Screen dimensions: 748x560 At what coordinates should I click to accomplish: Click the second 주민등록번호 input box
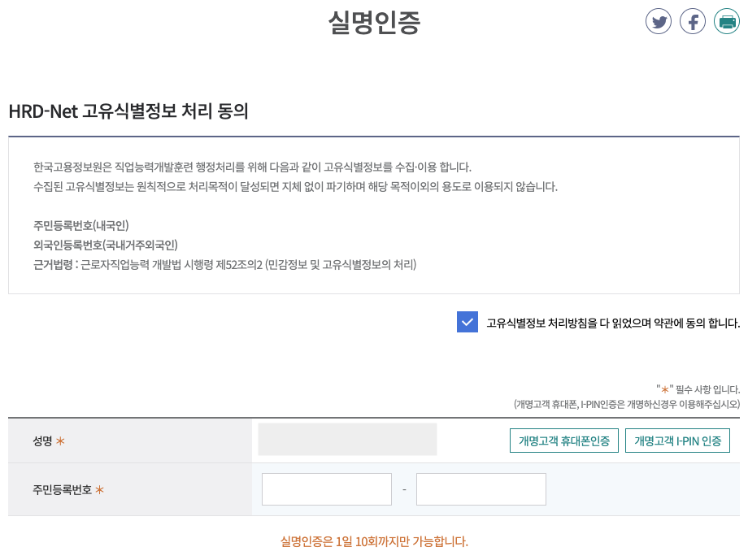point(481,488)
